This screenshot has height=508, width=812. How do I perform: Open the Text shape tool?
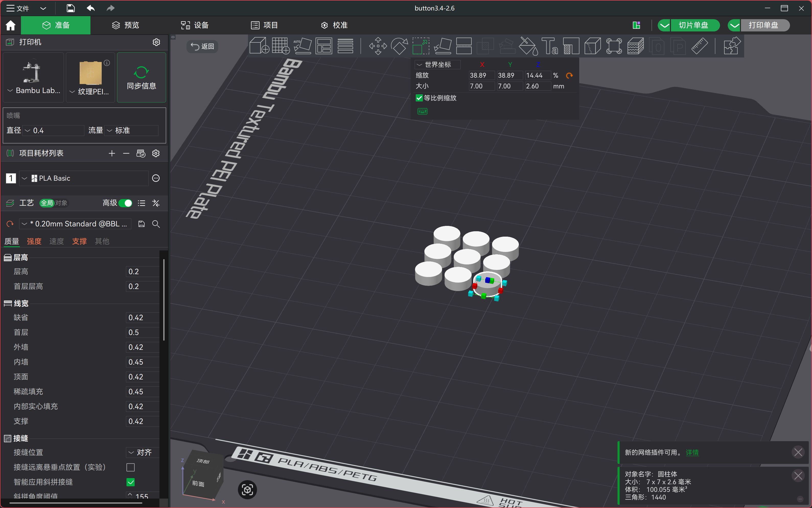[550, 46]
